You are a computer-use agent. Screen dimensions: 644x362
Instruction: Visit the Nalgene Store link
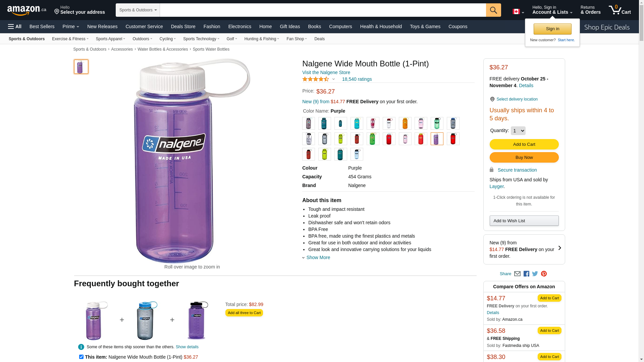click(x=326, y=72)
